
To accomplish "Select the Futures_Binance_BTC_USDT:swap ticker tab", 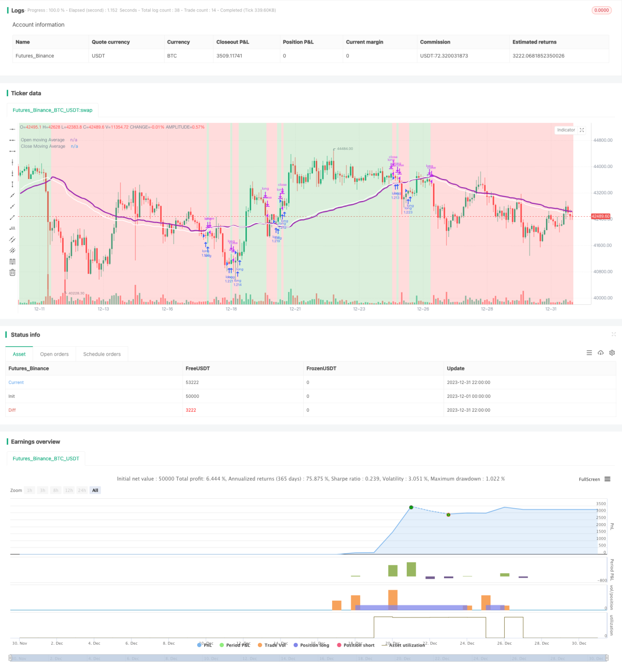I will (53, 110).
